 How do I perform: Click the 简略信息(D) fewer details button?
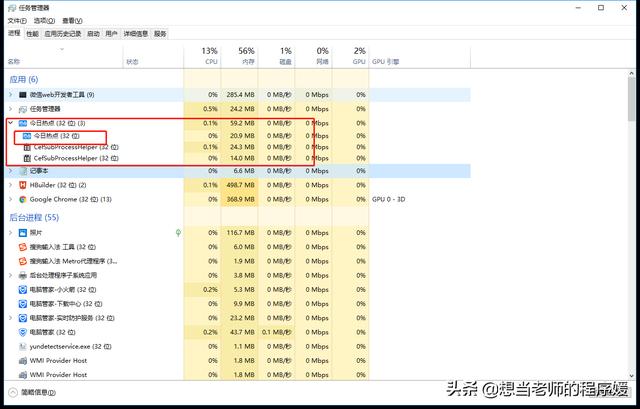click(x=33, y=393)
